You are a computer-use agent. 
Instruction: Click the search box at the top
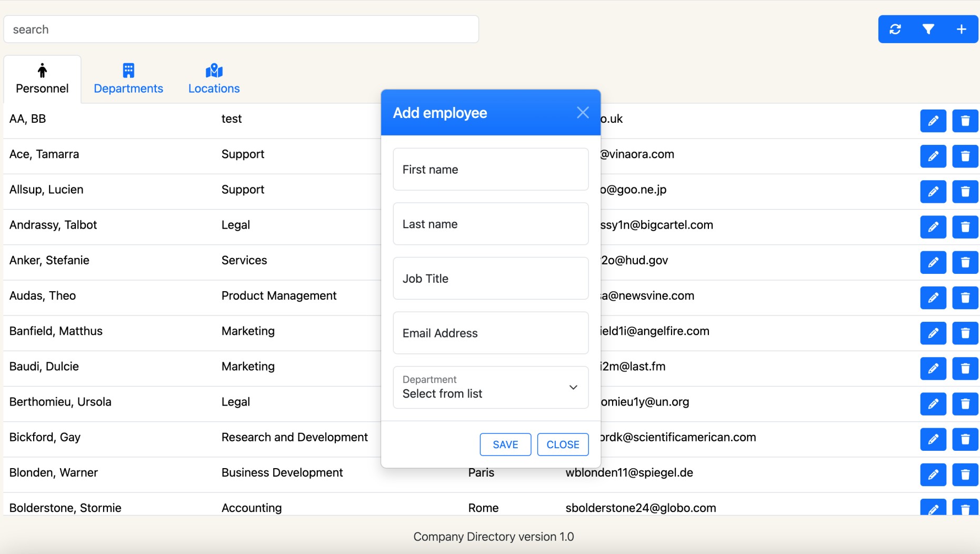(241, 29)
